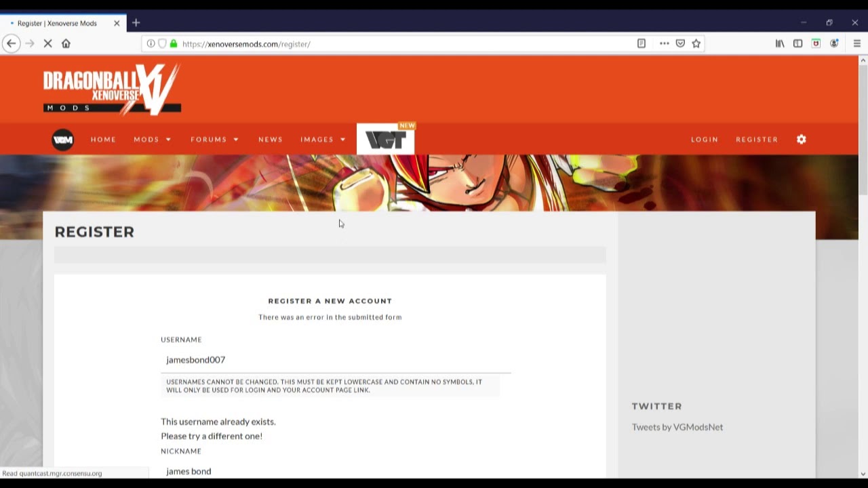Click the 'REGISTER A NEW ACCOUNT' heading
This screenshot has width=868, height=488.
coord(330,301)
